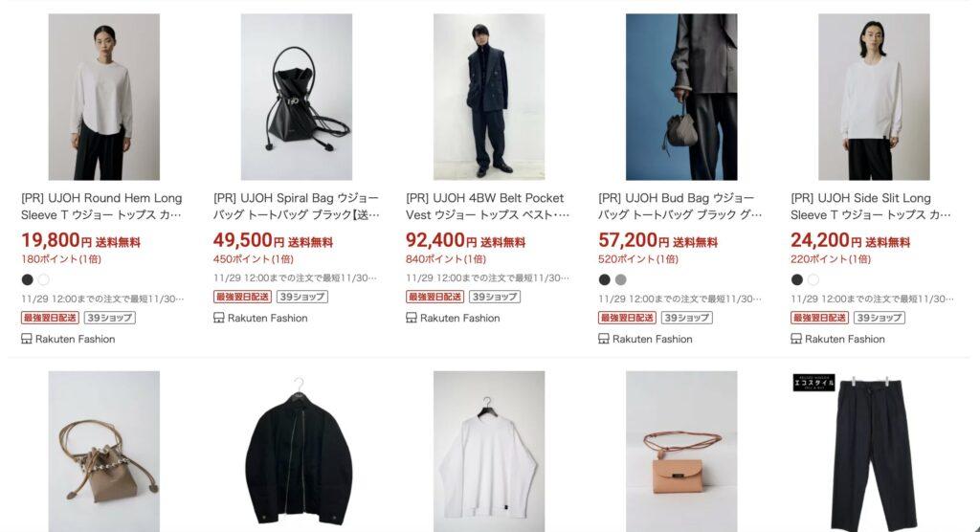Choose gray swatch for UJOH Bud Bag
This screenshot has width=980, height=532.
(620, 279)
